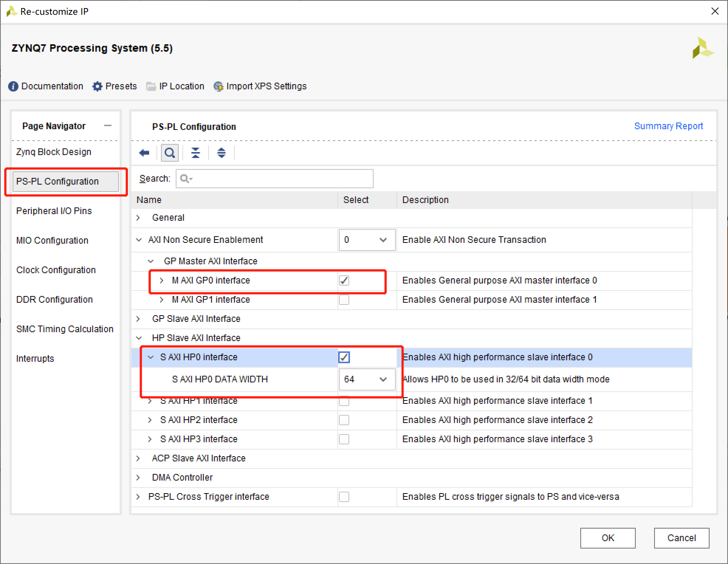Click the Expand All toolbar icon

222,153
